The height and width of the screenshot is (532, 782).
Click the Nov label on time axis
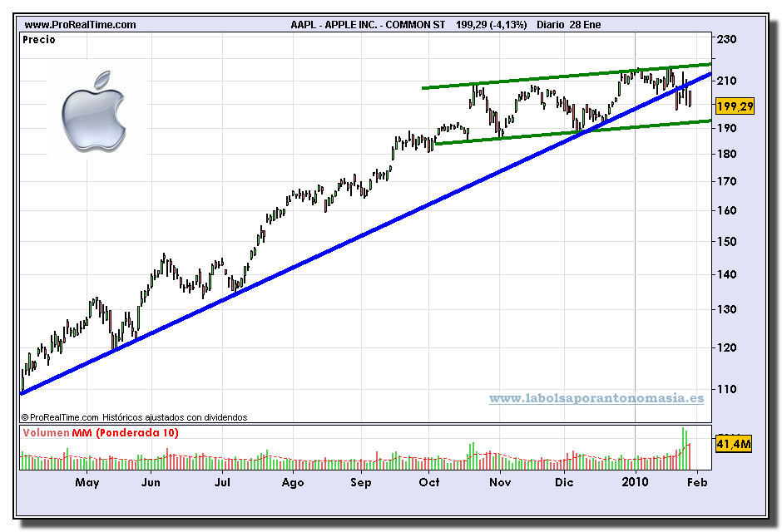500,482
